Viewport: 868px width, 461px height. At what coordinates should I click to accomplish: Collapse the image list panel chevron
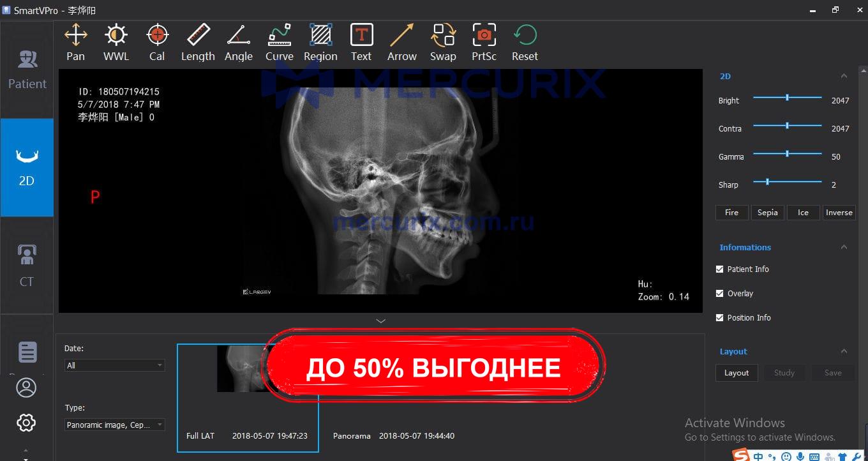point(381,321)
